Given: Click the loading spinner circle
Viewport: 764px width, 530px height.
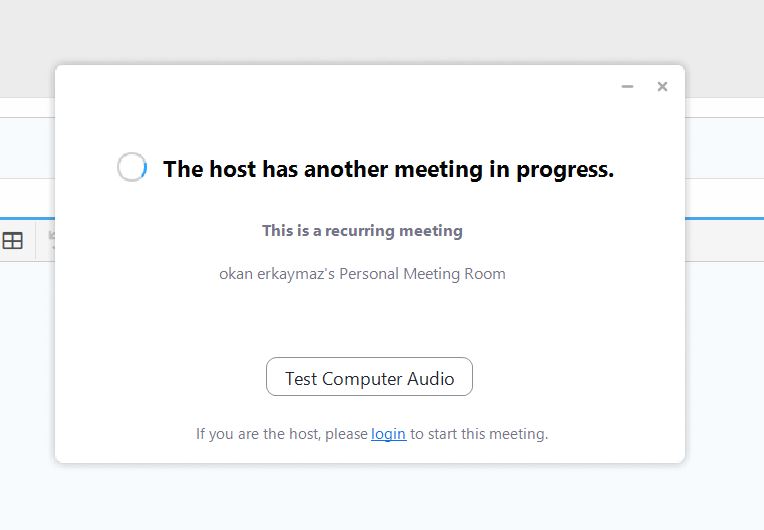Looking at the screenshot, I should pyautogui.click(x=132, y=167).
